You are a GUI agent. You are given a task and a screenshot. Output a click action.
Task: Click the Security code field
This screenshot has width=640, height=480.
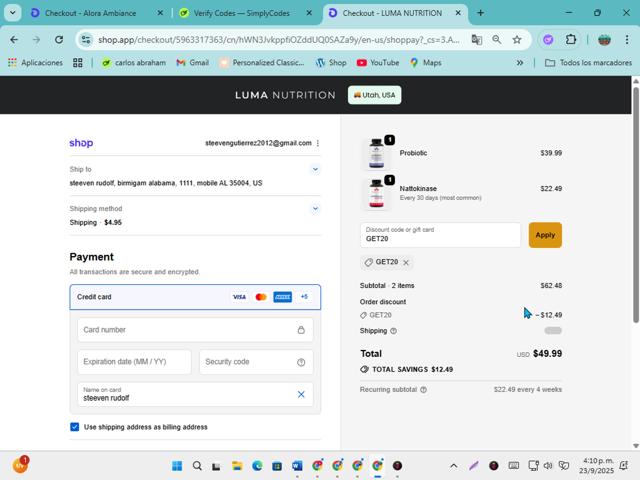256,362
